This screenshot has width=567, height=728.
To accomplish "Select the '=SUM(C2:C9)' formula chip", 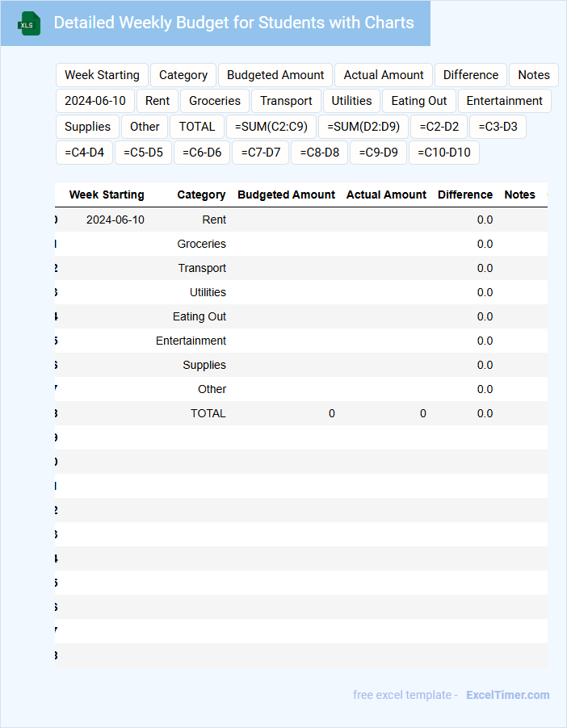I will pos(271,127).
